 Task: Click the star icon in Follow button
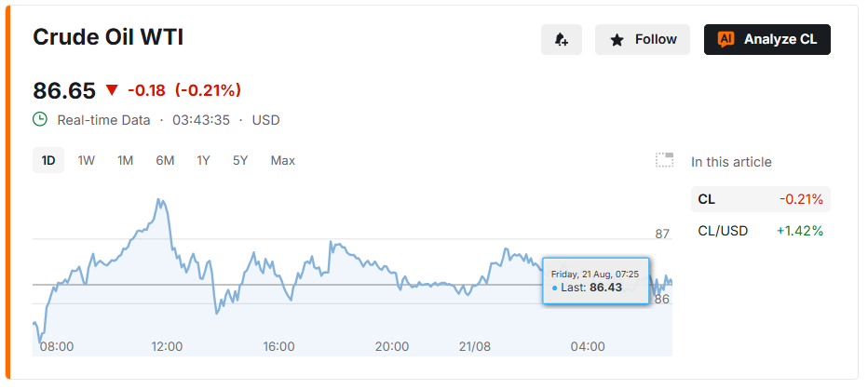pos(617,40)
